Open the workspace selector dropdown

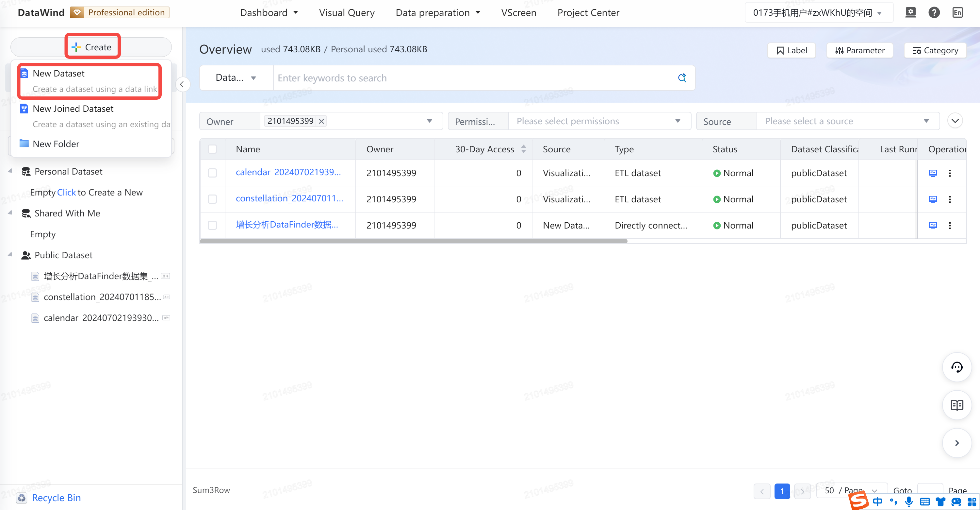click(818, 12)
